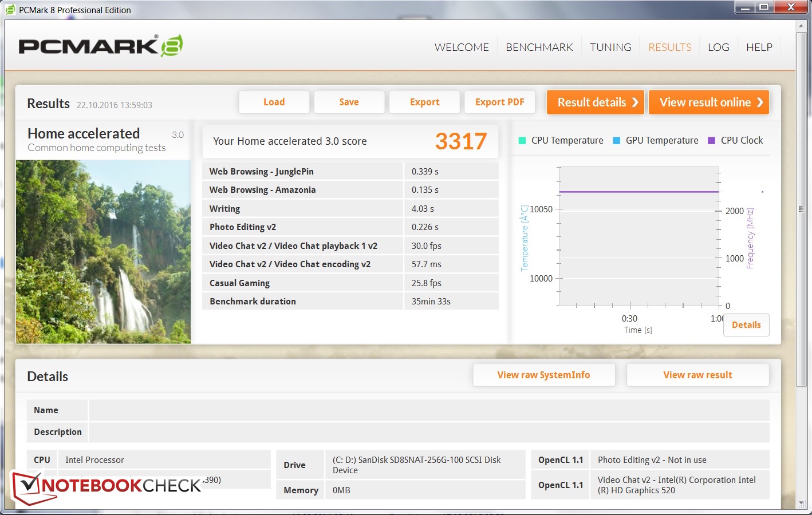Viewport: 812px width, 515px height.
Task: Open chart Details button
Action: pos(746,325)
